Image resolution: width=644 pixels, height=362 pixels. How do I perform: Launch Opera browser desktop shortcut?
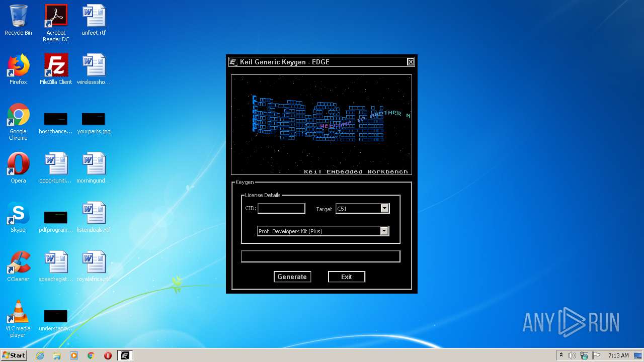(18, 168)
